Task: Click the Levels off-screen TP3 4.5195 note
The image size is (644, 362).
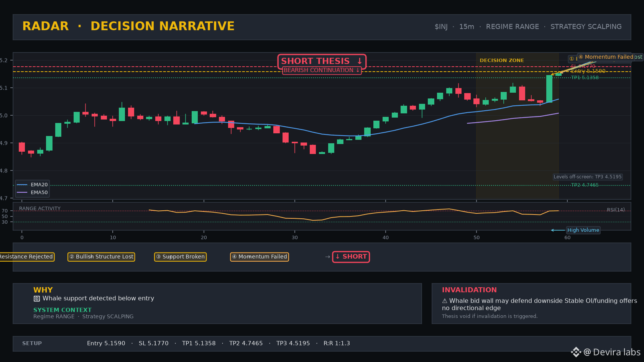Action: (x=588, y=177)
